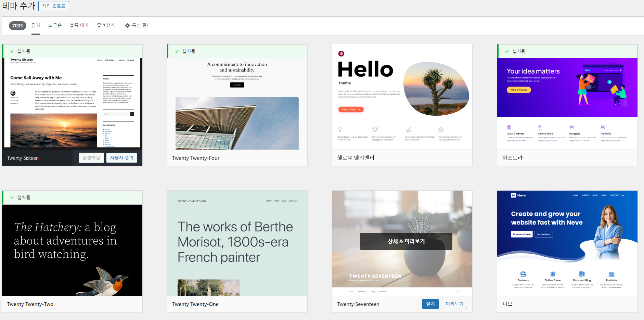Click the Twenty Sixteen theme name
Image resolution: width=644 pixels, height=320 pixels.
(23, 158)
